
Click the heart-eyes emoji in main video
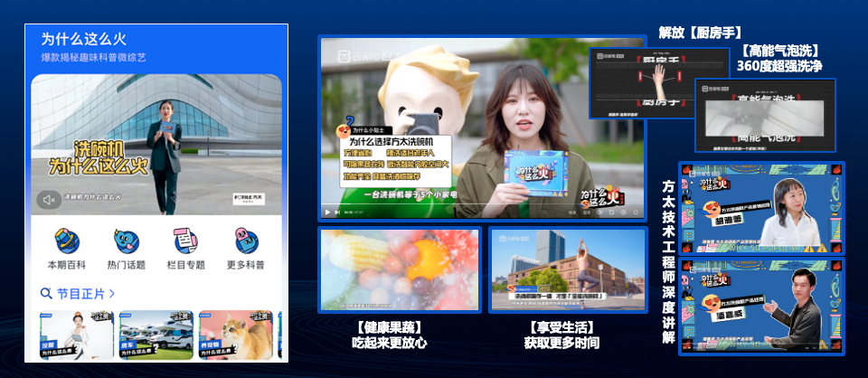pos(344,132)
